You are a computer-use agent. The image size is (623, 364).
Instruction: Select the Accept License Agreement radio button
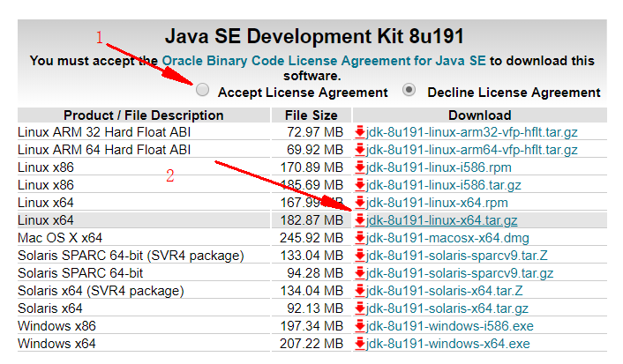point(202,90)
